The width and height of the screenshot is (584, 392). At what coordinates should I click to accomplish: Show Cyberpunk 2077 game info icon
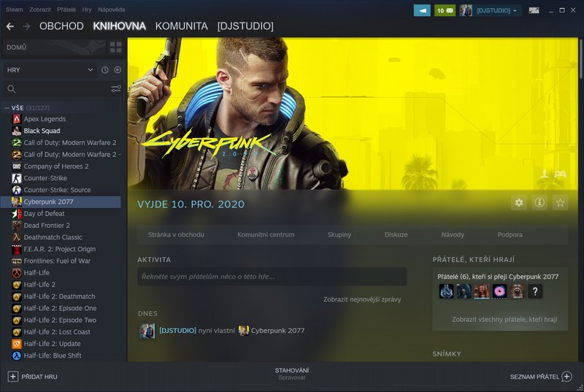539,202
